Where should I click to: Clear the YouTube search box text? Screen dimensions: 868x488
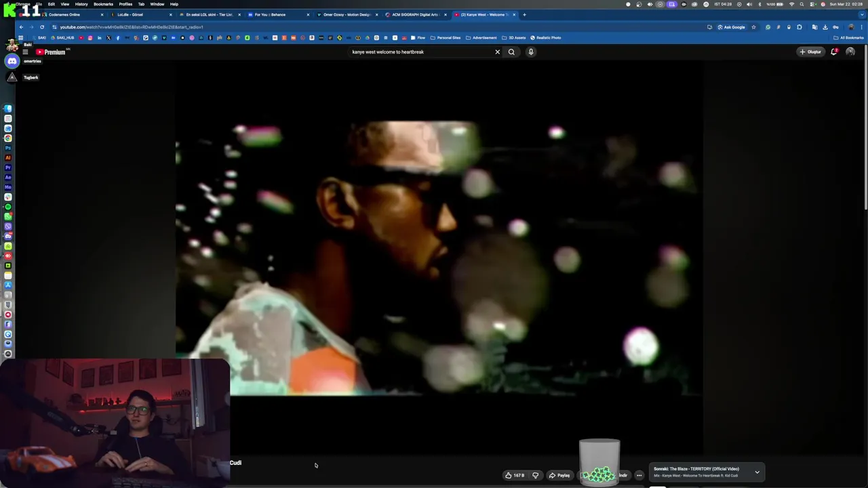[497, 52]
